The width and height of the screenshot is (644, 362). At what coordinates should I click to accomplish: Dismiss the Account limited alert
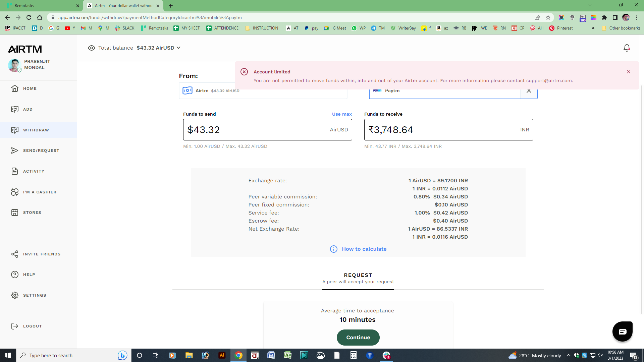pos(629,72)
